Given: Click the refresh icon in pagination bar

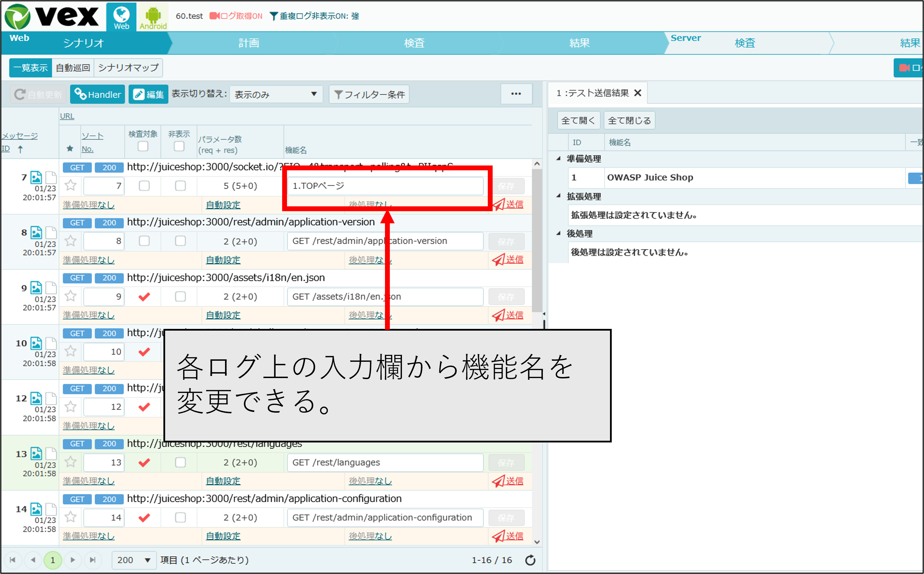Looking at the screenshot, I should (x=530, y=560).
